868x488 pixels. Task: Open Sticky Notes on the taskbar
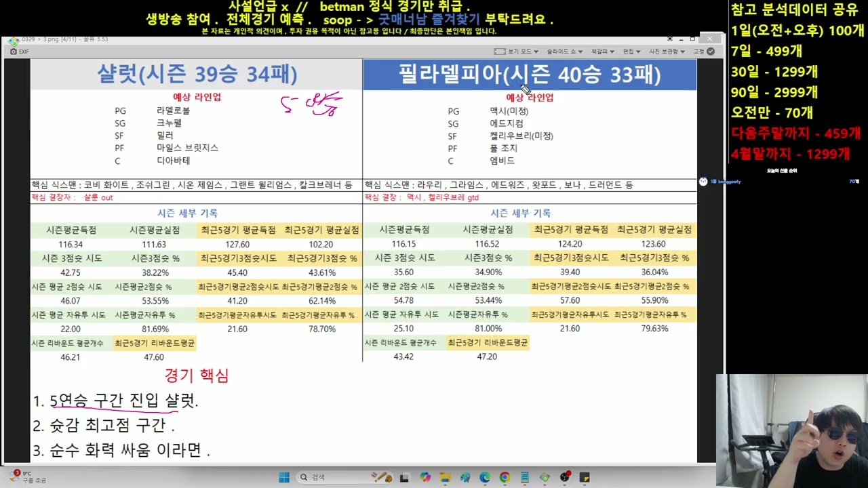pyautogui.click(x=585, y=477)
